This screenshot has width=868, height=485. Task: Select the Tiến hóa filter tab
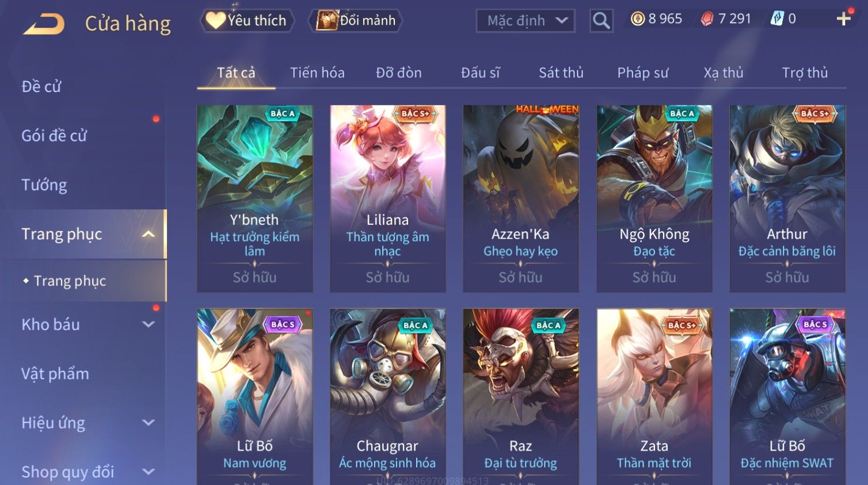coord(317,73)
